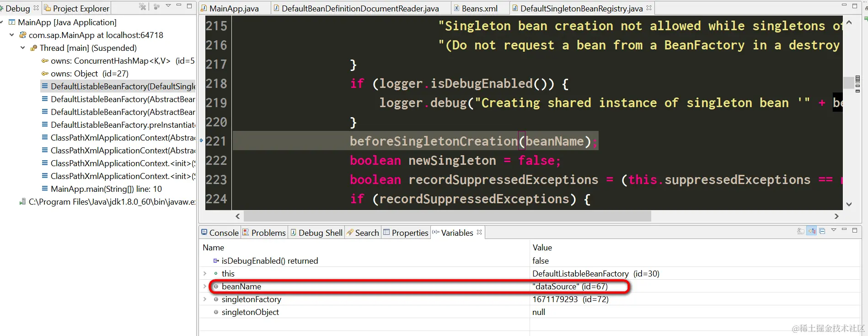The height and width of the screenshot is (336, 868).
Task: Click line number 218 in the gutter
Action: click(x=216, y=84)
